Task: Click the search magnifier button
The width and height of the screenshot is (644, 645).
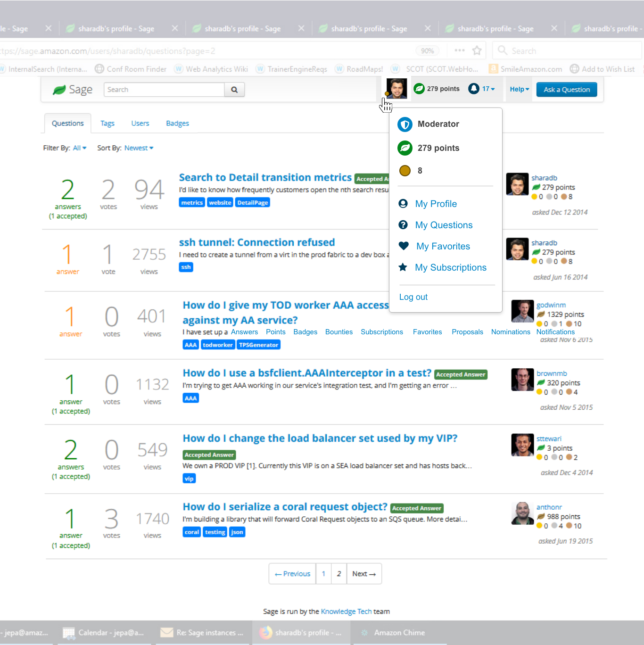Action: pos(234,90)
